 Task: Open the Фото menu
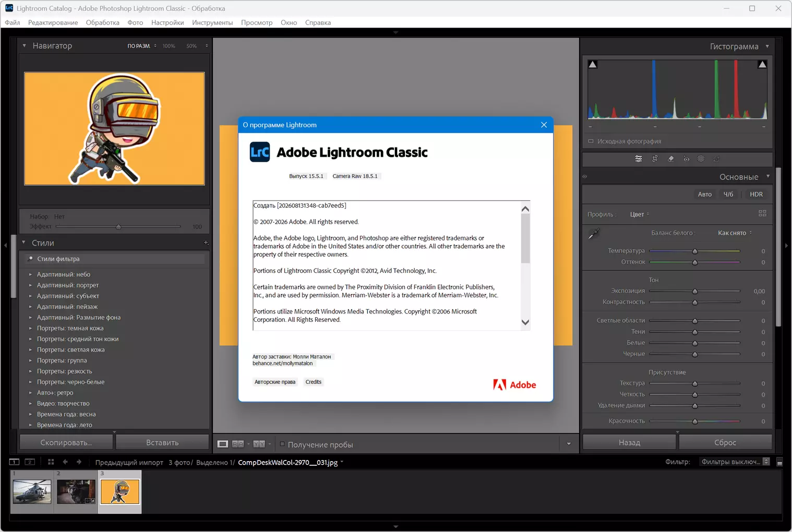point(135,22)
